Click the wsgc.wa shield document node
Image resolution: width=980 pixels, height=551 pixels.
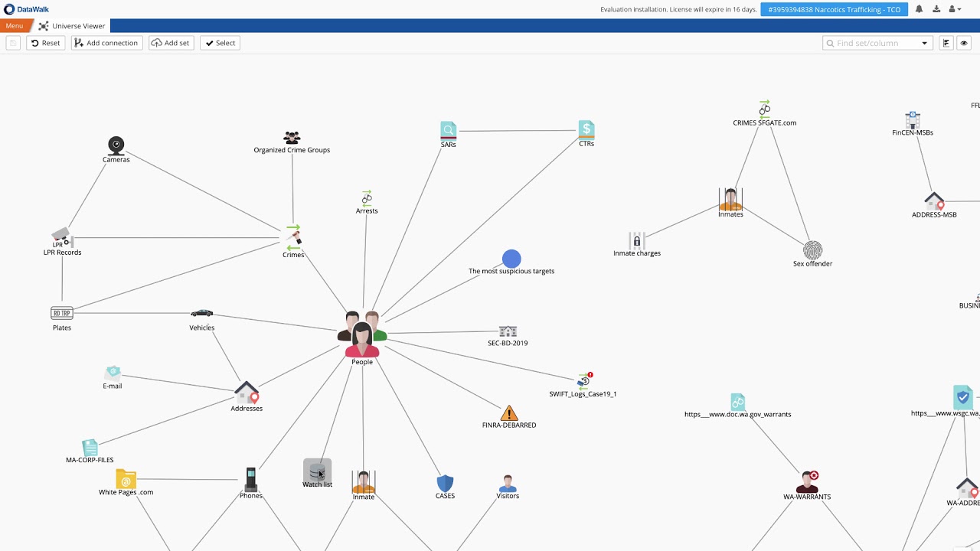(x=963, y=397)
